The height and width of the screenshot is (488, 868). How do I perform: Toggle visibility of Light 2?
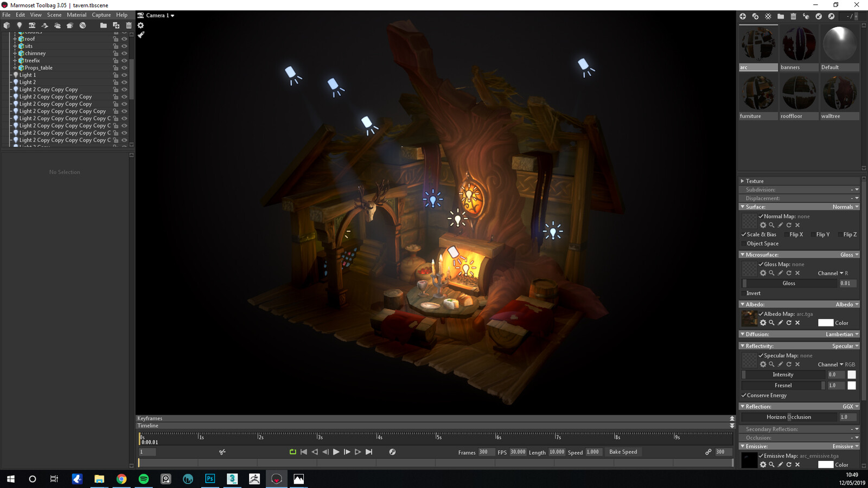tap(124, 82)
